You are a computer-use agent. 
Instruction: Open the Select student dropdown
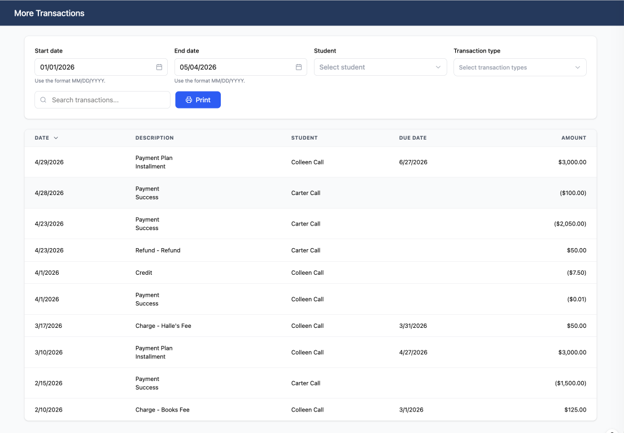click(380, 67)
